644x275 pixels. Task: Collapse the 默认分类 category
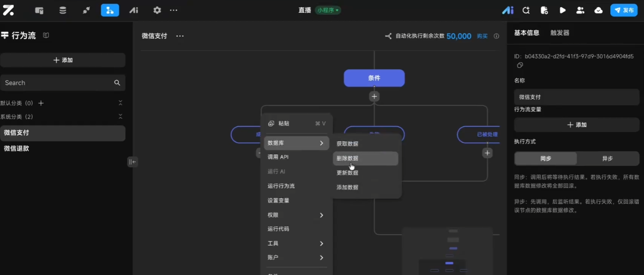pos(120,103)
